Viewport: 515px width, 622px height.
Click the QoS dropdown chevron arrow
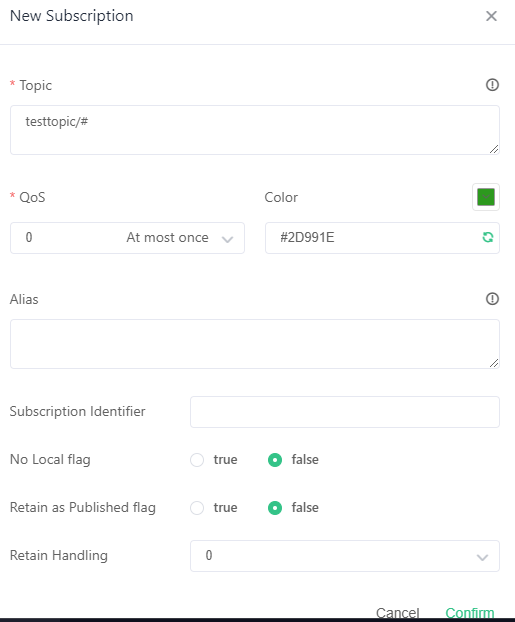coord(227,239)
